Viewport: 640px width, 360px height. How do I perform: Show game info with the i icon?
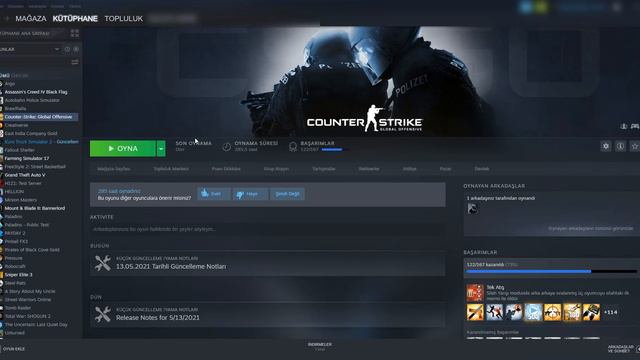pyautogui.click(x=620, y=146)
